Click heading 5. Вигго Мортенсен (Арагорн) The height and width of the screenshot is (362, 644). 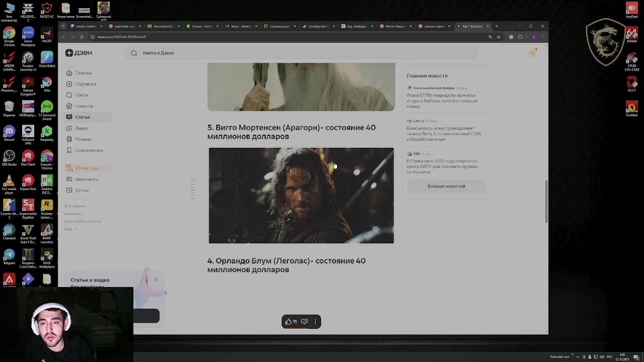tap(291, 132)
